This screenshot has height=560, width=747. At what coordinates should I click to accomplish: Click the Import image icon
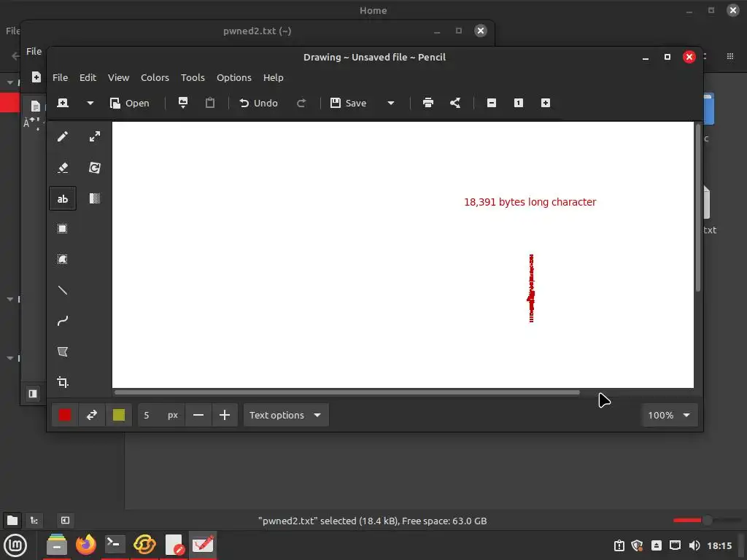click(x=183, y=103)
